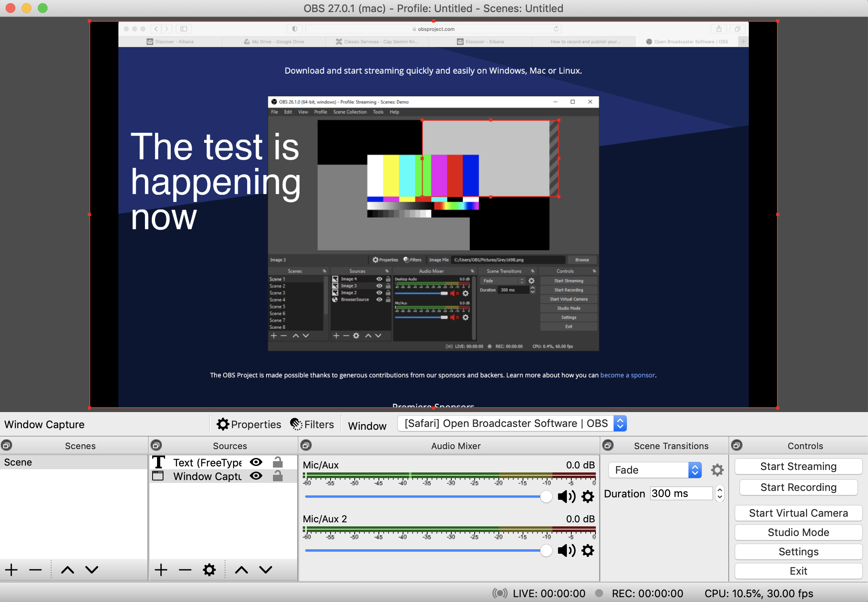868x602 pixels.
Task: Pop out the Scene Transitions dock
Action: coord(608,445)
